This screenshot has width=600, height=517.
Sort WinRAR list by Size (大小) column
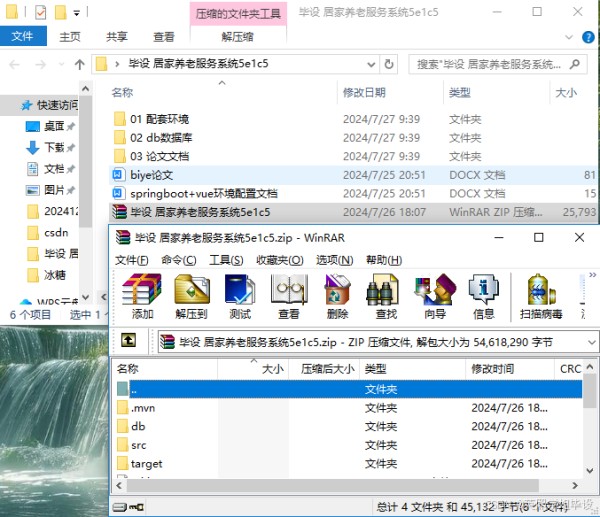tap(253, 369)
